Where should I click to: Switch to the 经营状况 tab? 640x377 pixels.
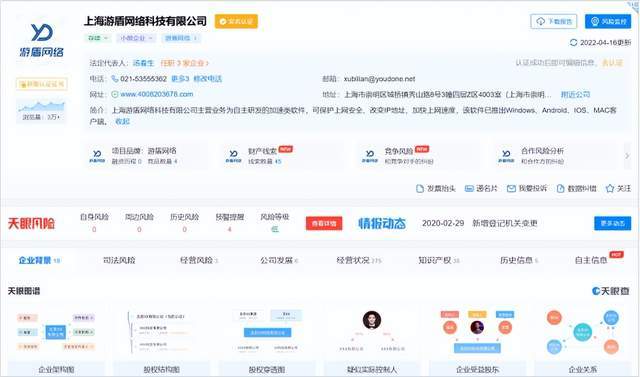(x=359, y=260)
